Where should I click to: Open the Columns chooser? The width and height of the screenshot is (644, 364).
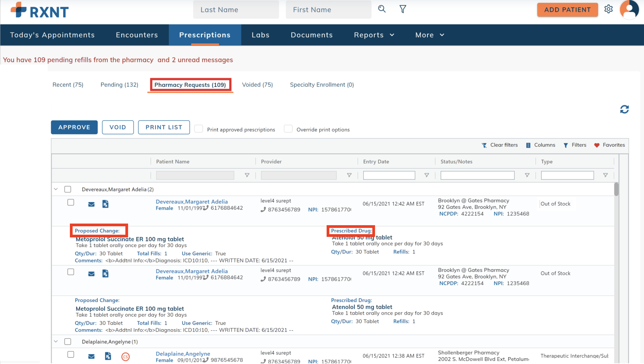[x=541, y=145]
